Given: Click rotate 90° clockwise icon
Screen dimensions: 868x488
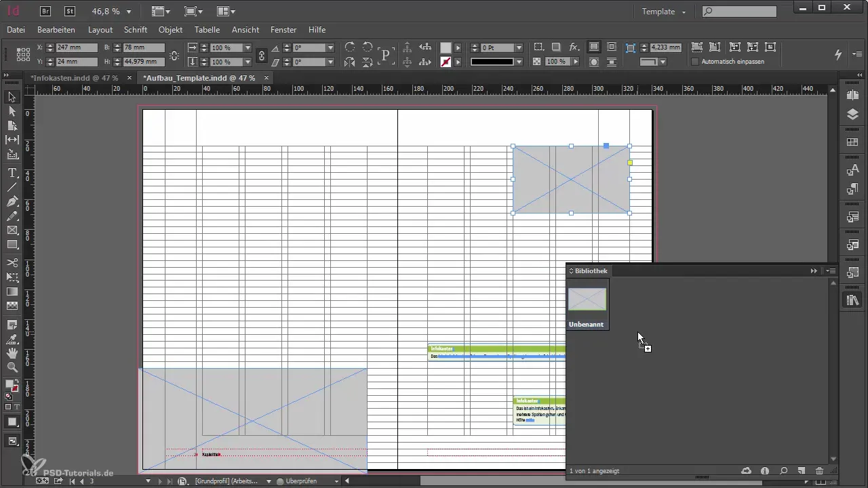Looking at the screenshot, I should 349,47.
